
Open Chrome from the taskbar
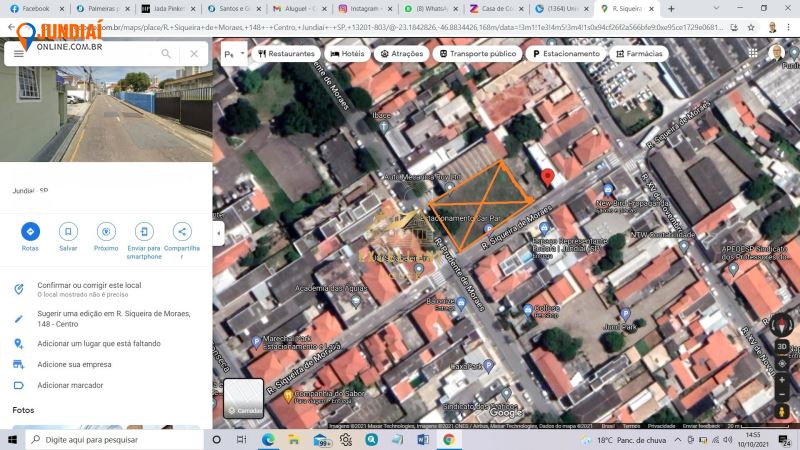pyautogui.click(x=449, y=439)
